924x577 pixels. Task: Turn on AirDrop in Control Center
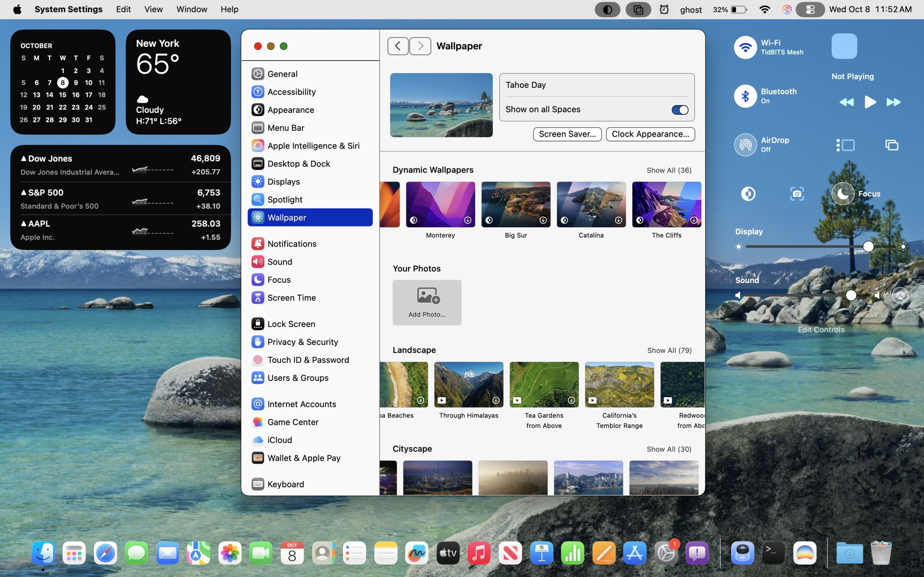tap(745, 145)
